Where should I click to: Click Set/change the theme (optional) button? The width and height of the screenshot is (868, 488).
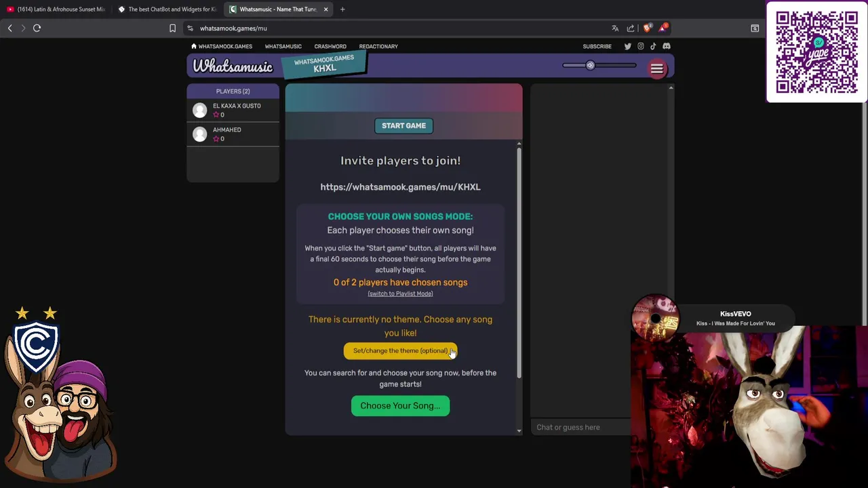400,350
